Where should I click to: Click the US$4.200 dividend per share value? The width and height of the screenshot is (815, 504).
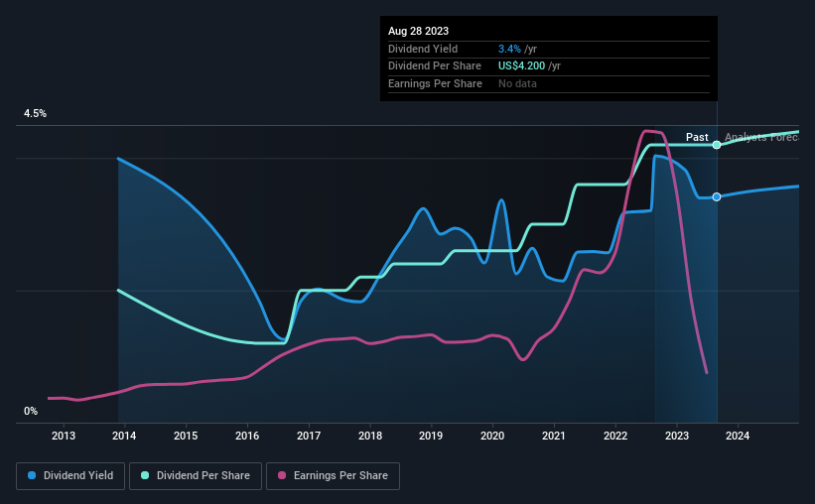(x=521, y=66)
